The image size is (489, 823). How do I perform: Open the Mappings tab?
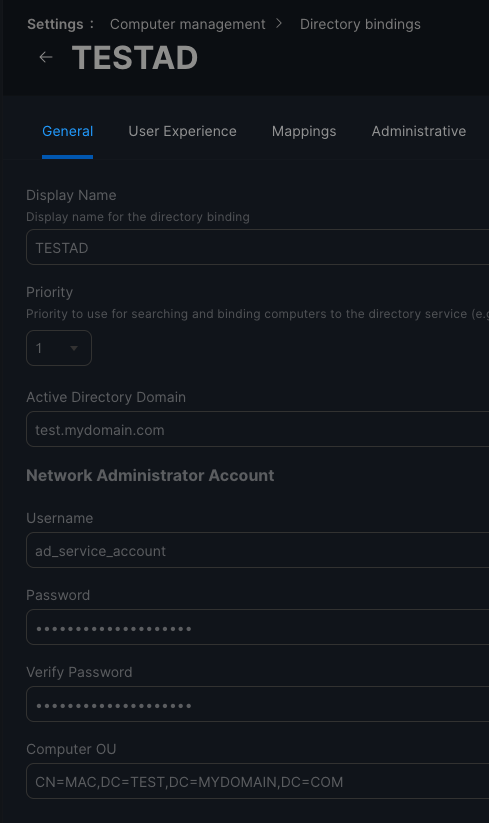(x=304, y=131)
